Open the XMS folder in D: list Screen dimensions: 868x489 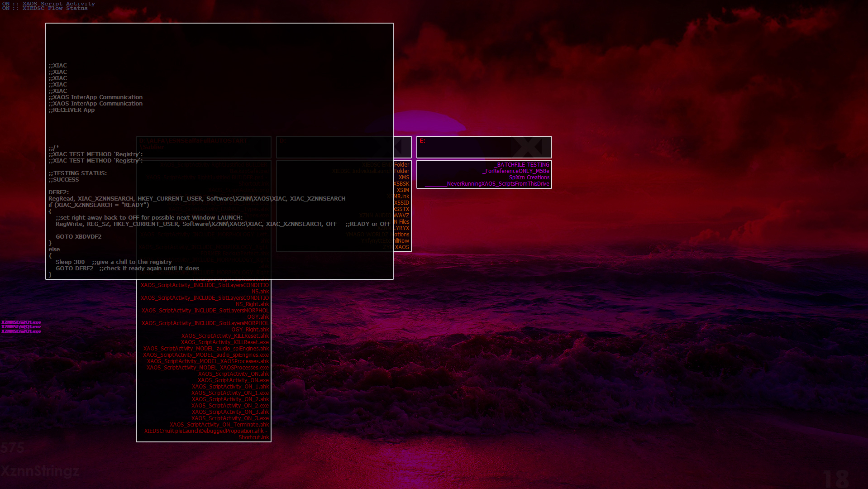404,177
